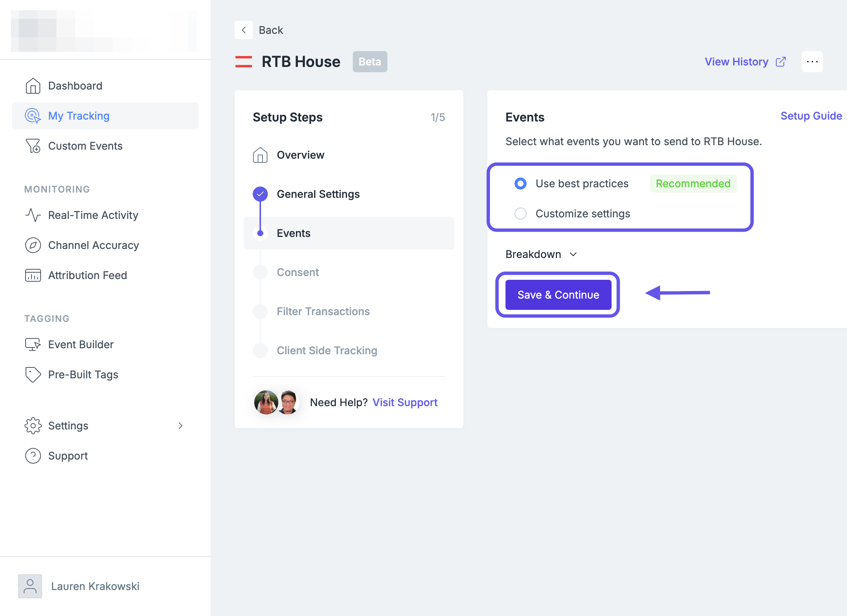Click the Settings gear icon
Screen dimensions: 847x616
33,426
